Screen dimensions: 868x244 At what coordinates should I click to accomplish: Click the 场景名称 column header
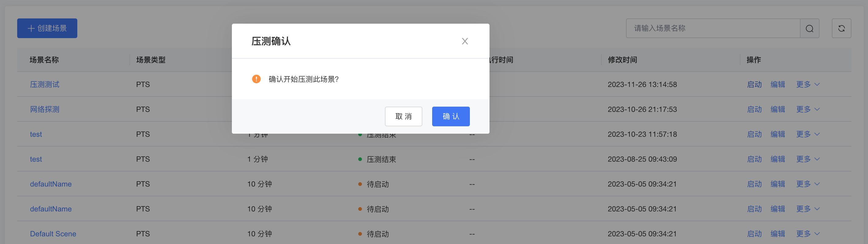(x=44, y=60)
